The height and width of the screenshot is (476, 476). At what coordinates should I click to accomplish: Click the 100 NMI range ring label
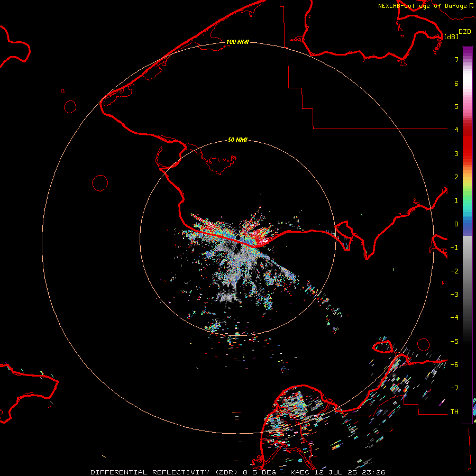pos(237,42)
